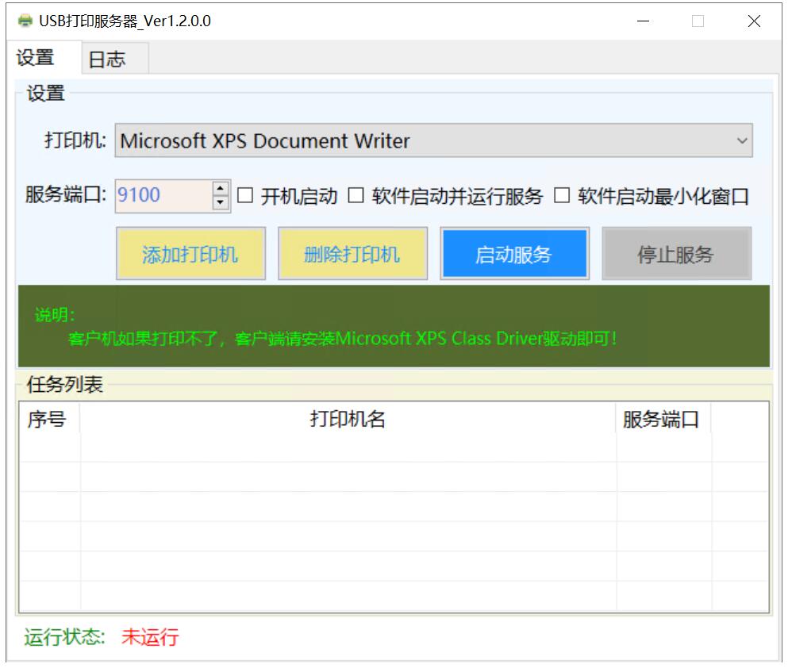Click the green 说明 instruction text
The height and width of the screenshot is (672, 792).
tap(326, 328)
